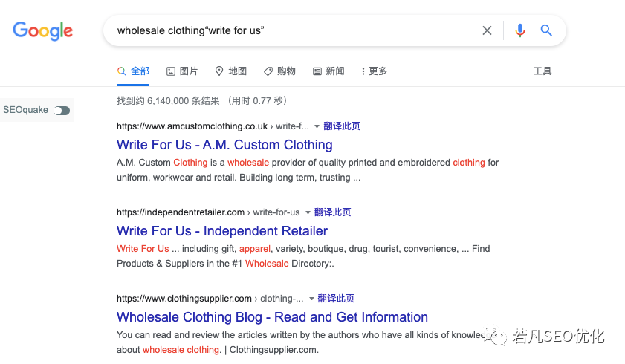Click the https://www.amcustomclothing.co.uk URL text
Viewport: 625px width, 364px height.
point(192,126)
